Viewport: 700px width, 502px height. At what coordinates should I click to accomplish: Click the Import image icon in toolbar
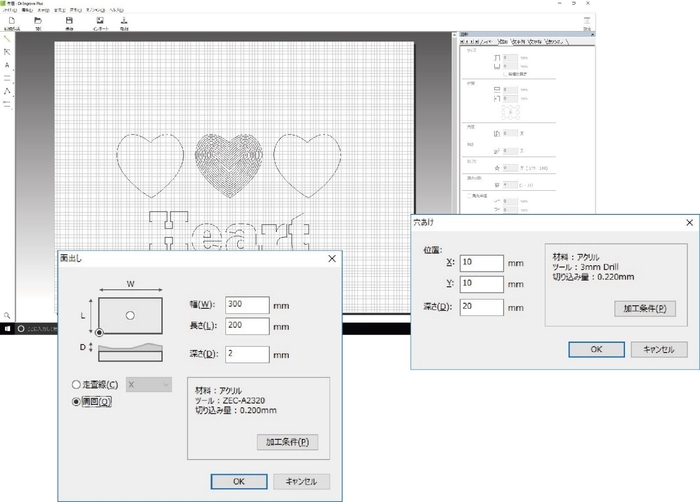[x=99, y=21]
